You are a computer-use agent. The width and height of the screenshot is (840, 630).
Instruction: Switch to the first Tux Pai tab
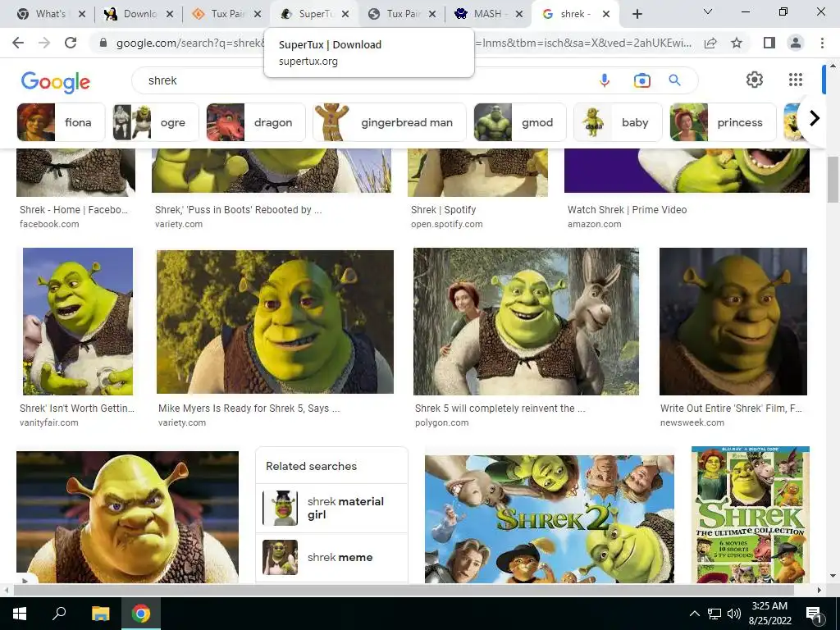(x=226, y=14)
